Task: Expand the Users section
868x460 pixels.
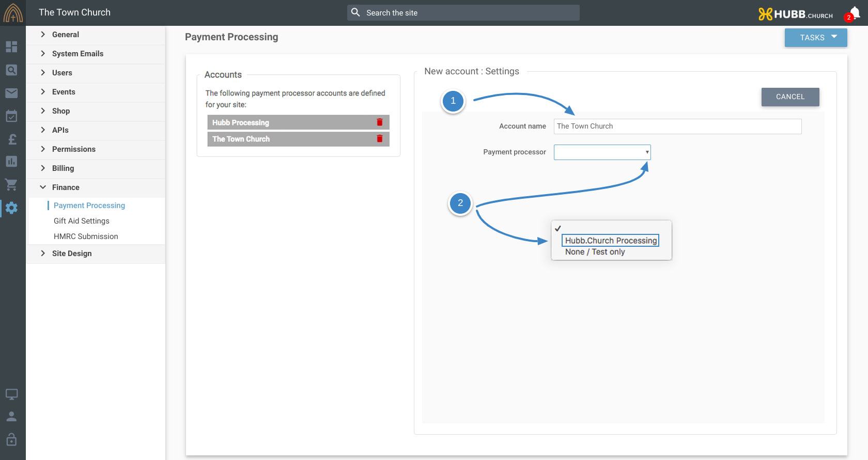Action: (96, 73)
